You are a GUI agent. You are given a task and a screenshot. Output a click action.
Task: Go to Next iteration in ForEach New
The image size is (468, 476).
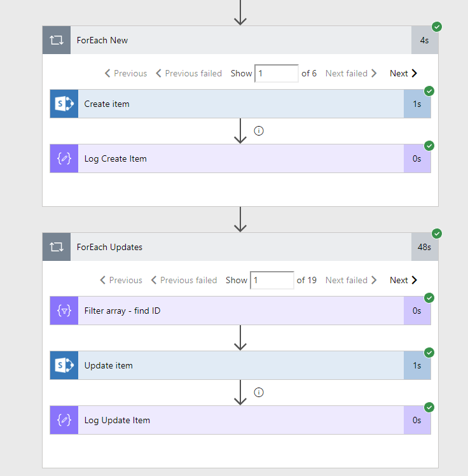(x=403, y=73)
